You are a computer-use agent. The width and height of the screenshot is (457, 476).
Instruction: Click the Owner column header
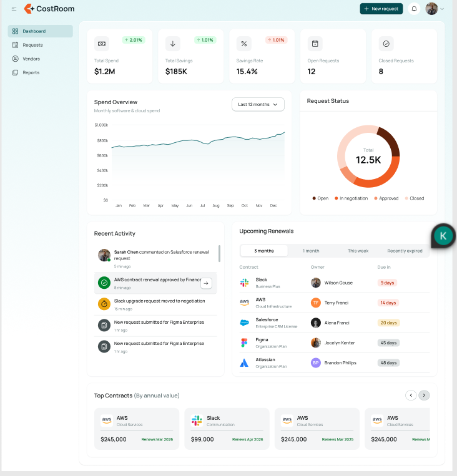click(317, 267)
